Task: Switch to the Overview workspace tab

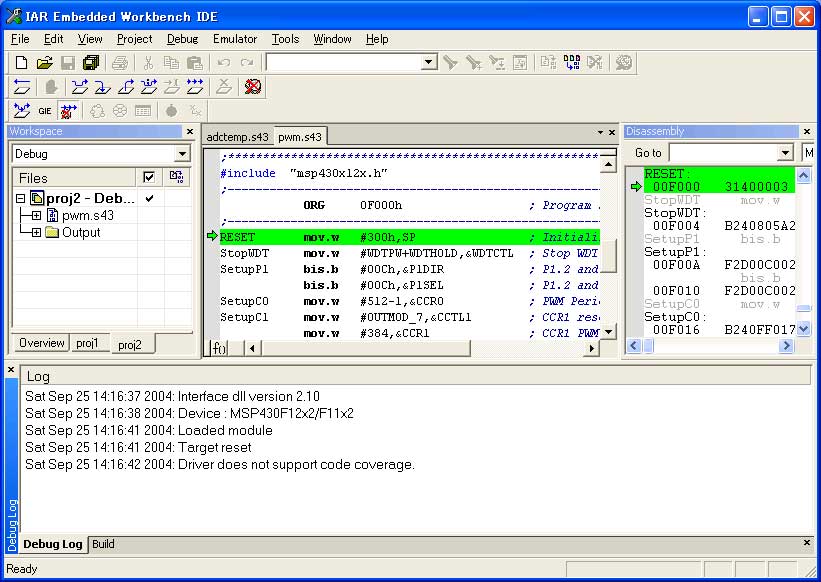Action: click(41, 343)
